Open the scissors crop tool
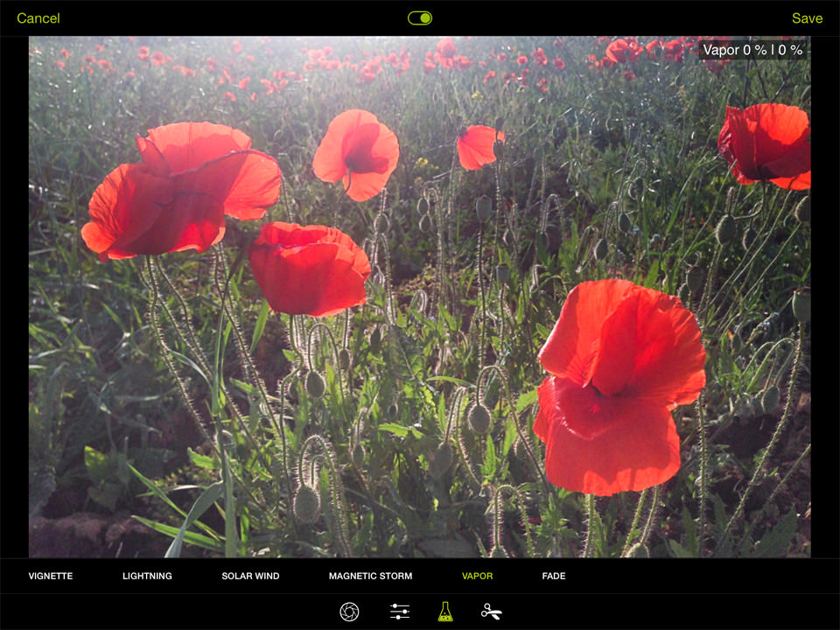 coord(492,612)
